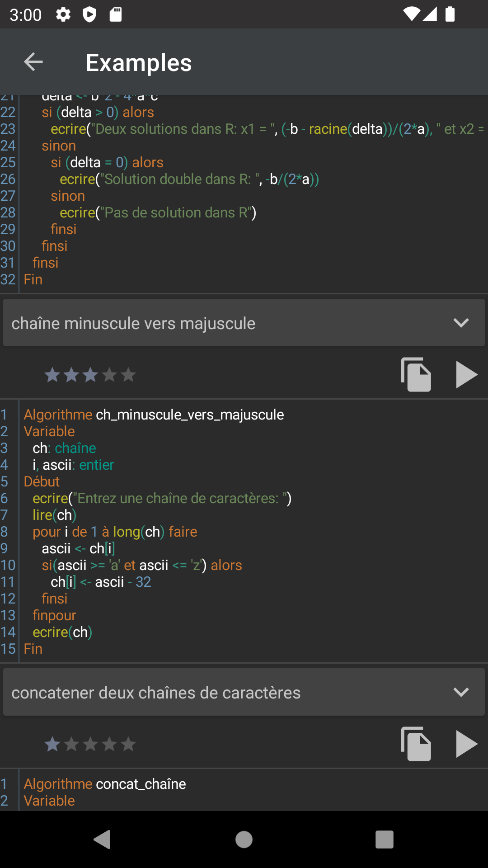488x868 pixels.
Task: Rate minuscule vers majuscule example four stars
Action: [109, 375]
